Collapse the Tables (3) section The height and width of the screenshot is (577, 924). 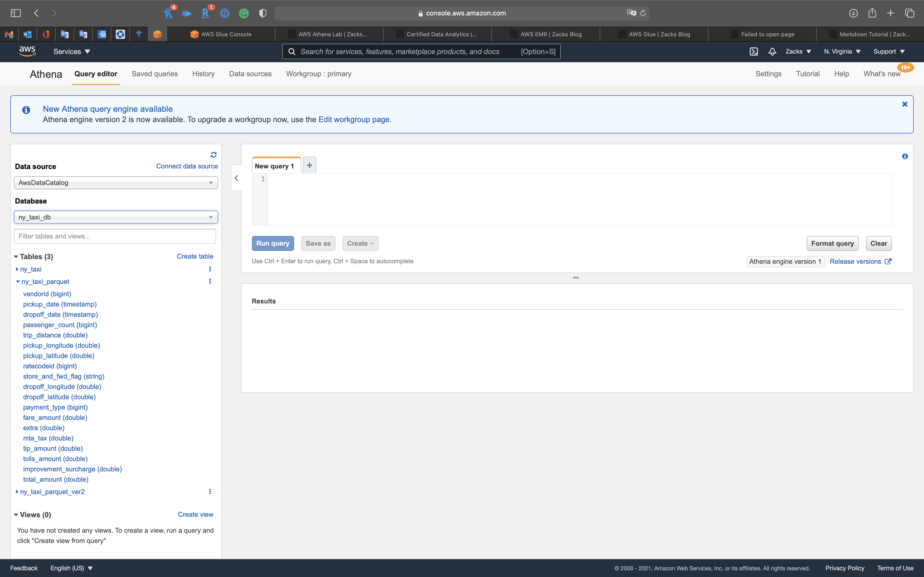[x=16, y=257]
